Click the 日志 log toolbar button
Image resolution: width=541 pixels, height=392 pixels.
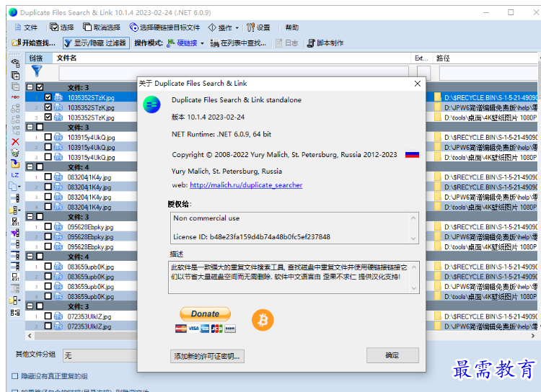click(x=287, y=43)
